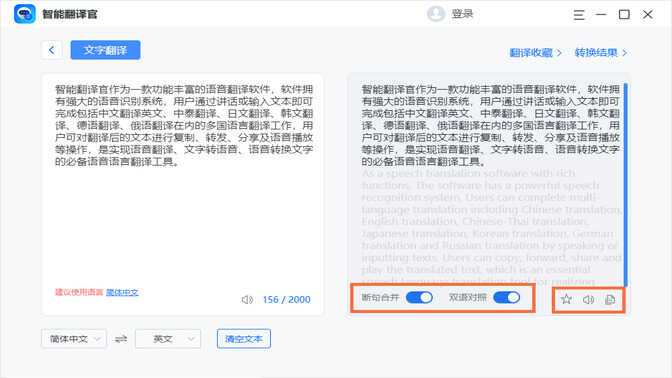Play source text with speaker icon
Image resolution: width=672 pixels, height=378 pixels.
click(247, 300)
